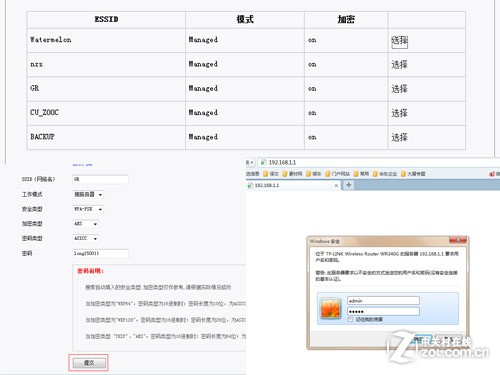The width and height of the screenshot is (500, 375).
Task: Click the 加密 column header
Action: pyautogui.click(x=346, y=19)
